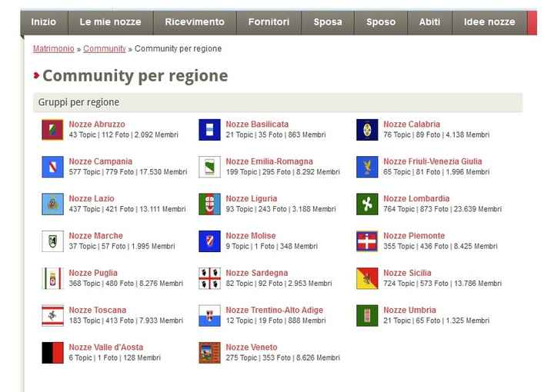The image size is (554, 392).
Task: Click the Calabria region flag icon
Action: click(x=367, y=130)
